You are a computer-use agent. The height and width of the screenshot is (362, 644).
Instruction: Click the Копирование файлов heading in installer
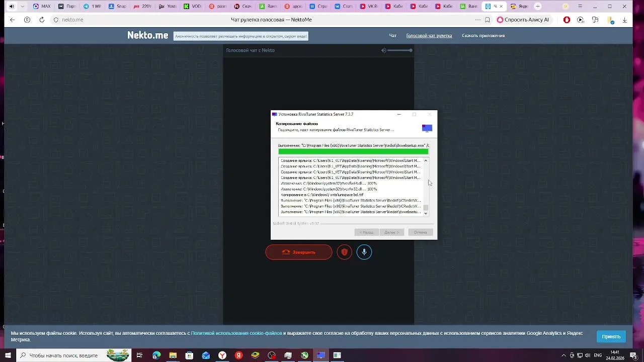coord(297,124)
